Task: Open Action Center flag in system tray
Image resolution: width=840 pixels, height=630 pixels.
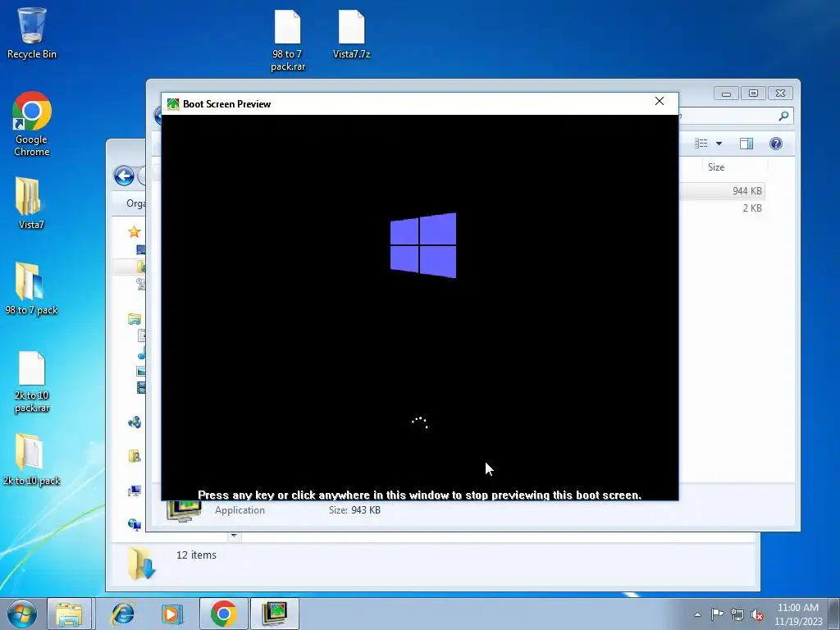Action: 717,614
